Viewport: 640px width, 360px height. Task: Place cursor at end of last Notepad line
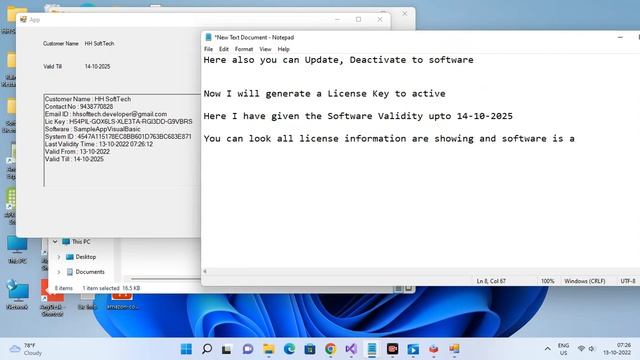tap(575, 139)
